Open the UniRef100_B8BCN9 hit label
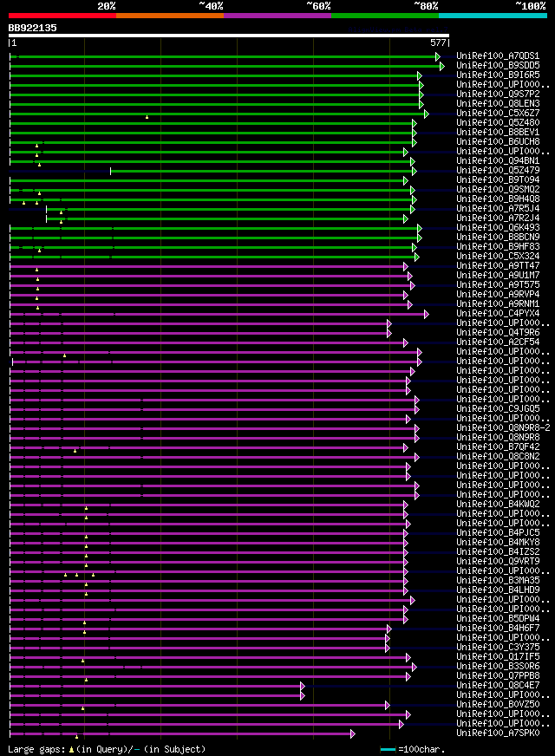 [x=498, y=238]
